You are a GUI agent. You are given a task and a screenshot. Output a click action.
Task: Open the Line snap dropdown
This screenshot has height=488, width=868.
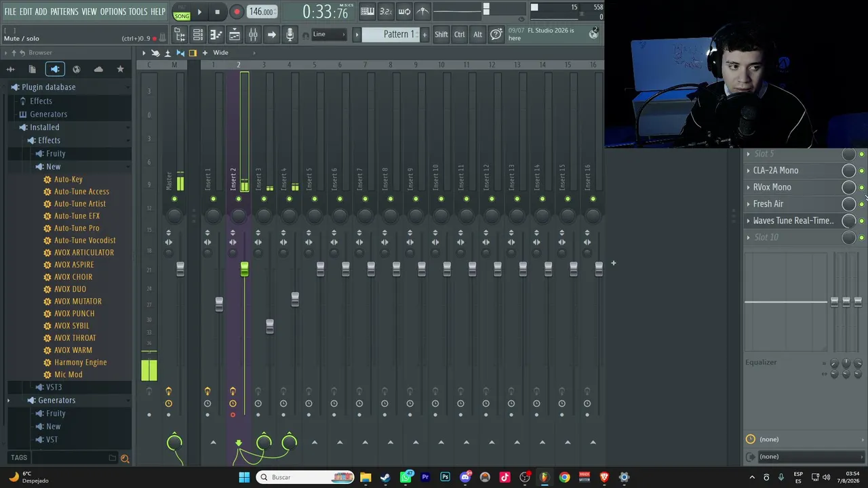(328, 35)
